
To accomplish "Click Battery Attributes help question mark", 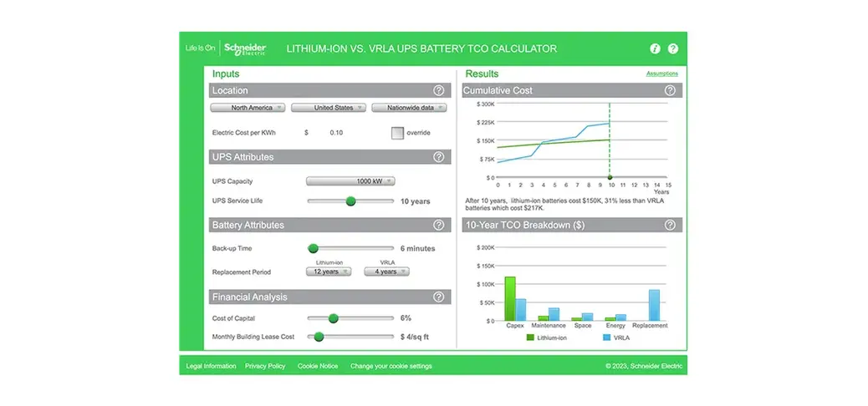I will (438, 225).
